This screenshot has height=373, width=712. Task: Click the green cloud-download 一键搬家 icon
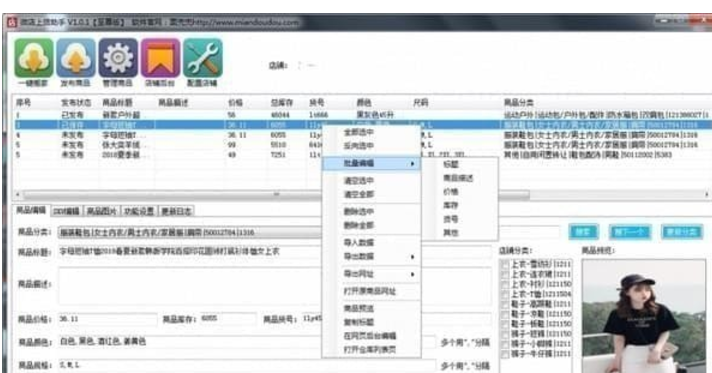(34, 58)
